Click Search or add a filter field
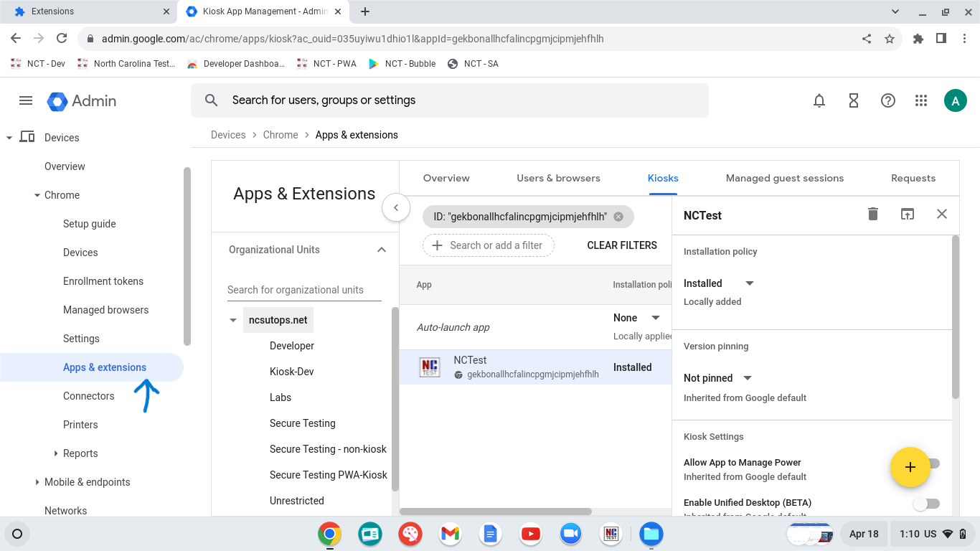Viewport: 980px width, 551px height. pyautogui.click(x=489, y=245)
